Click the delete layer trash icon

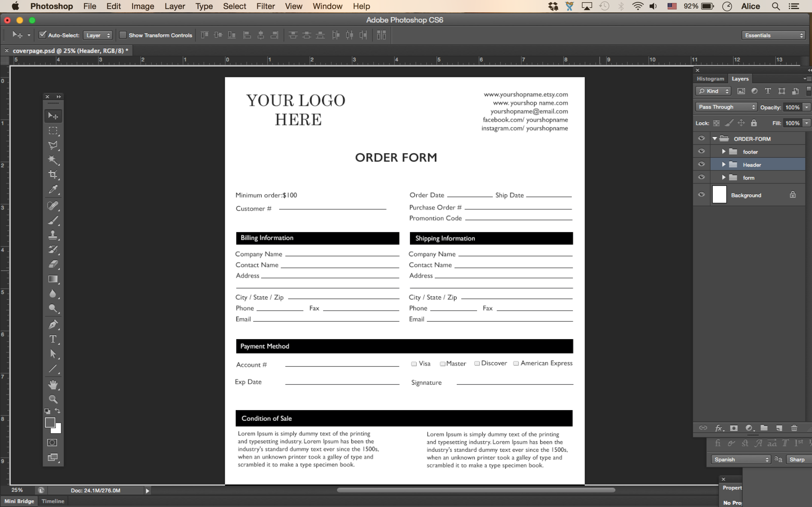coord(794,428)
